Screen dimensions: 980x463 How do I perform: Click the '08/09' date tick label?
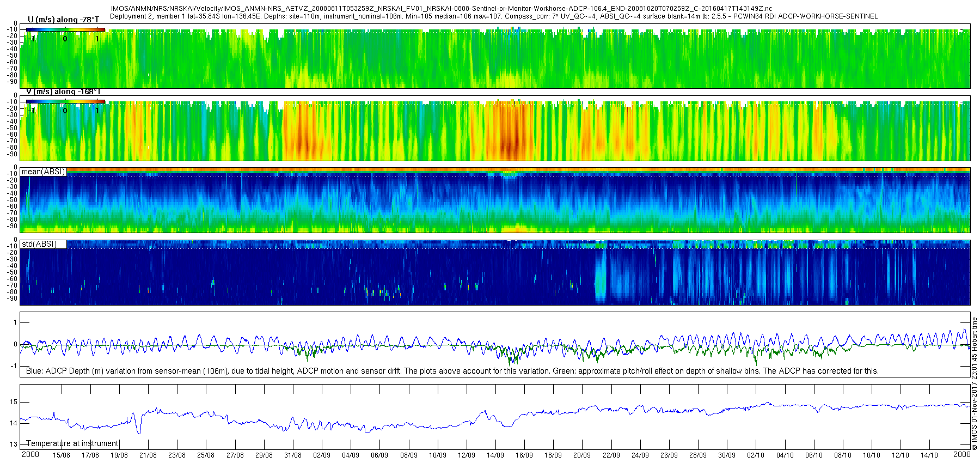(409, 455)
